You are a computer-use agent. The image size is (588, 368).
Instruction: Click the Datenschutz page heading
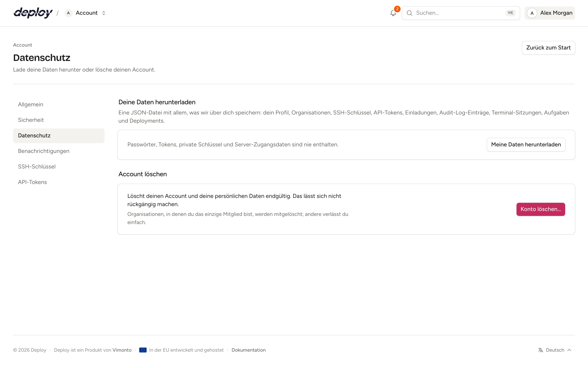coord(42,58)
